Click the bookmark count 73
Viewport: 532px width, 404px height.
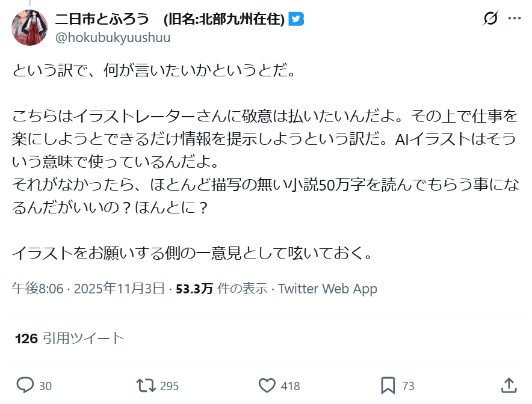408,386
